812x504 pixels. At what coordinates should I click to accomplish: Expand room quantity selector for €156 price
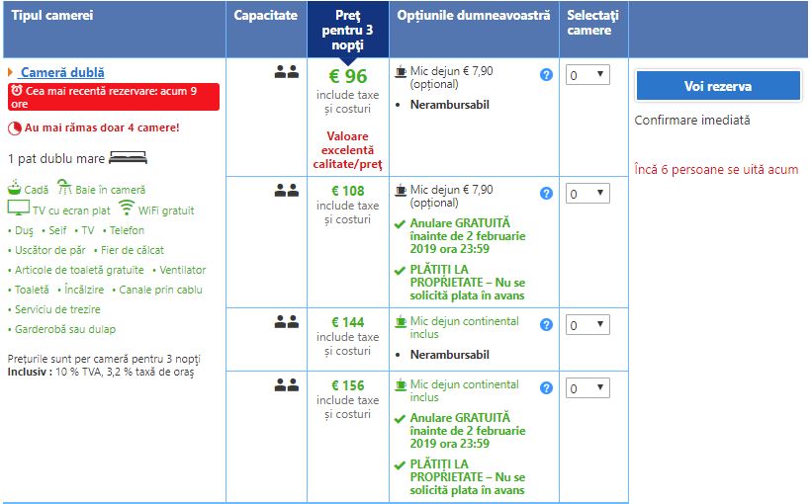click(588, 388)
